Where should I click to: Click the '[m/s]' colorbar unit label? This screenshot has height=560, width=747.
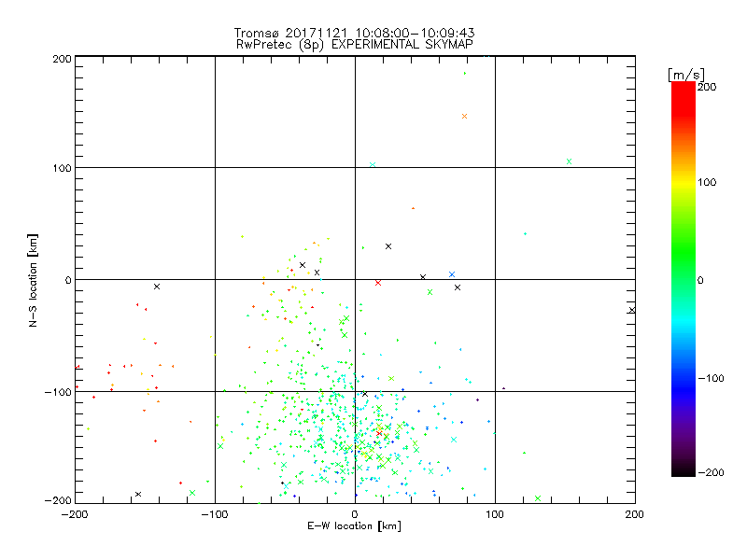pyautogui.click(x=686, y=75)
